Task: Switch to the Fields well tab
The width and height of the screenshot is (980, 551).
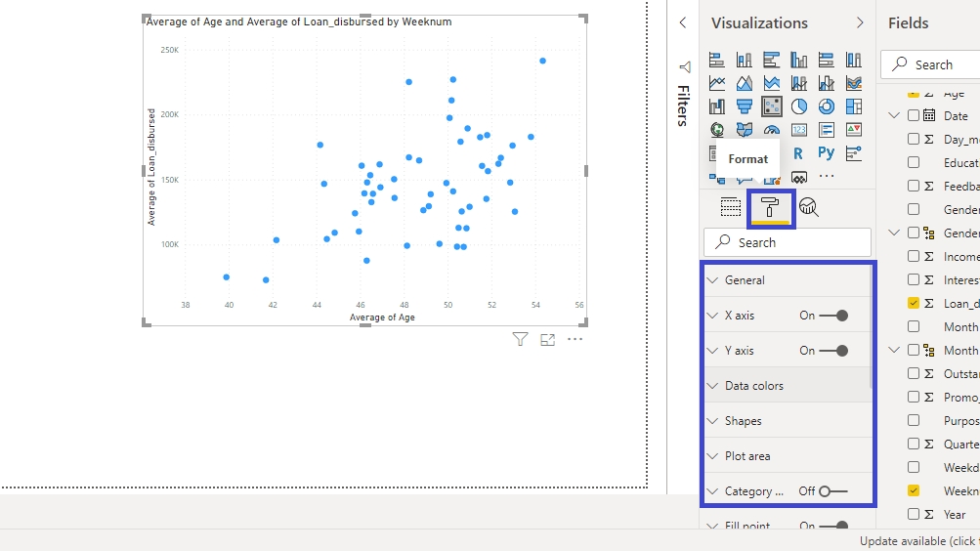Action: [x=731, y=206]
